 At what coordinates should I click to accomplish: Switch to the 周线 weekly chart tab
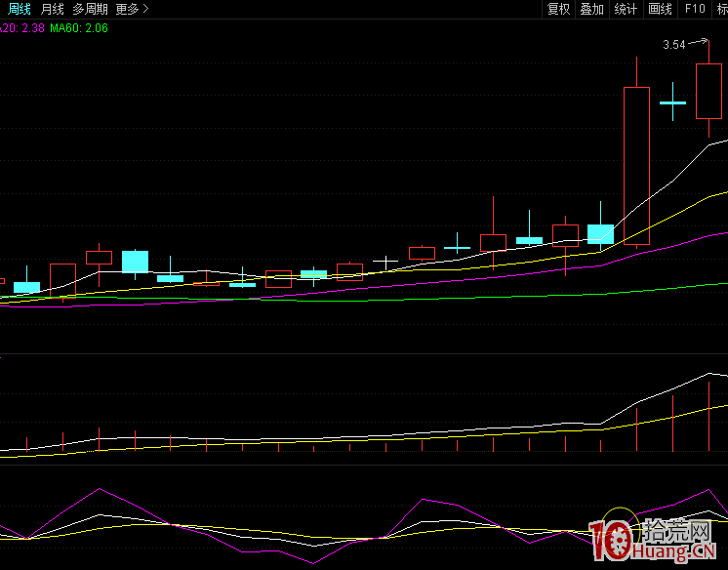point(20,9)
